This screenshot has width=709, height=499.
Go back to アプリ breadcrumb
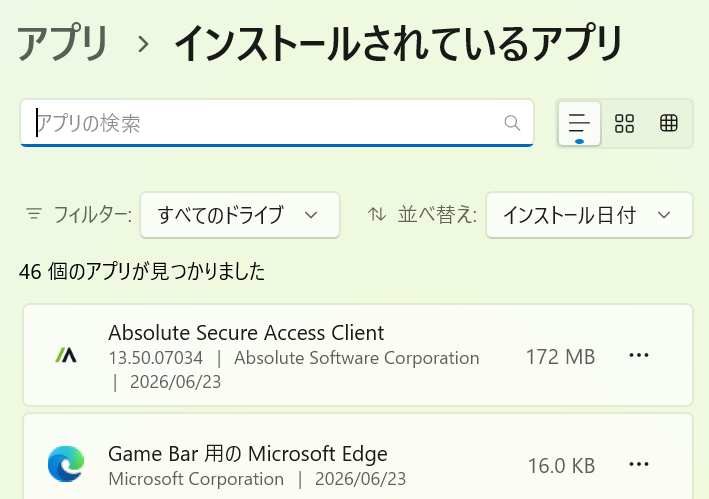62,43
